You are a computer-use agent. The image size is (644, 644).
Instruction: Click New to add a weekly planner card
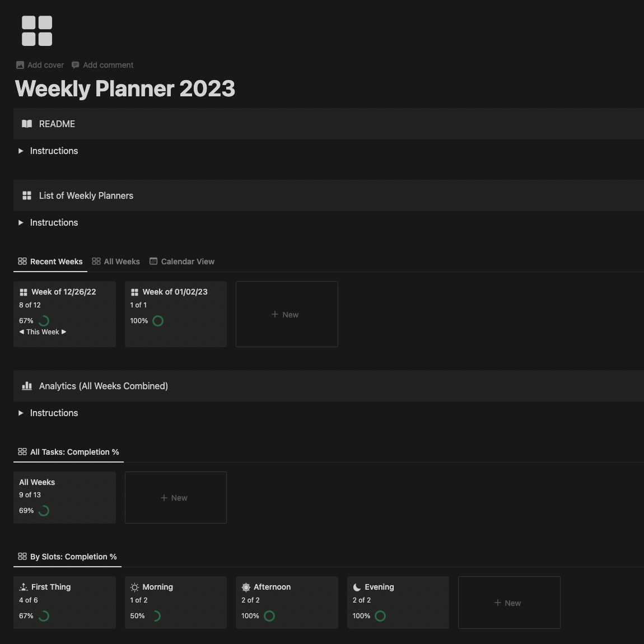287,314
